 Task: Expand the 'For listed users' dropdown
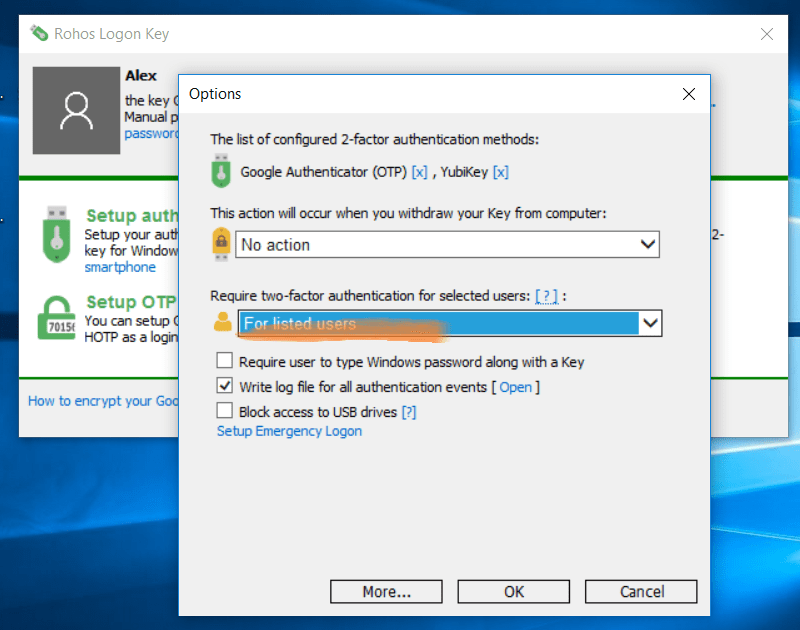point(651,323)
